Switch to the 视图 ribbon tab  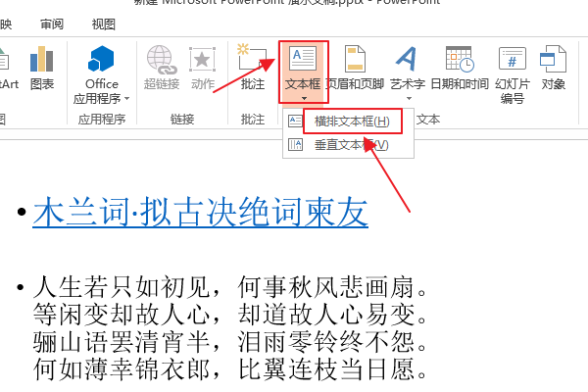coord(104,24)
